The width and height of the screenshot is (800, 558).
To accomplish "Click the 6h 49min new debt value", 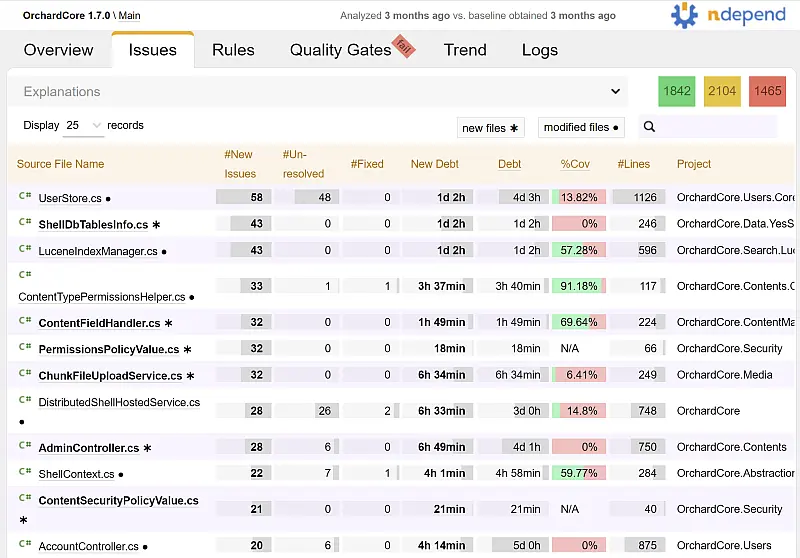I will click(441, 447).
